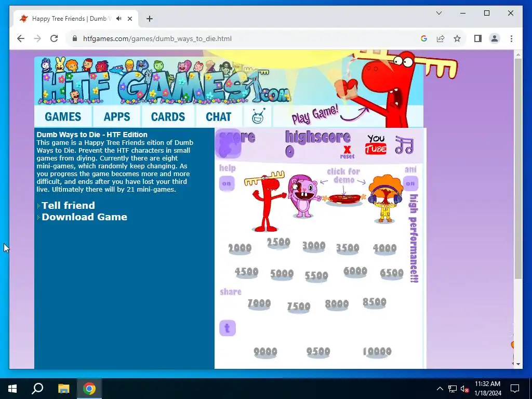Screen dimensions: 532x399
Task: Click the taskbar clock and date
Action: pyautogui.click(x=487, y=389)
